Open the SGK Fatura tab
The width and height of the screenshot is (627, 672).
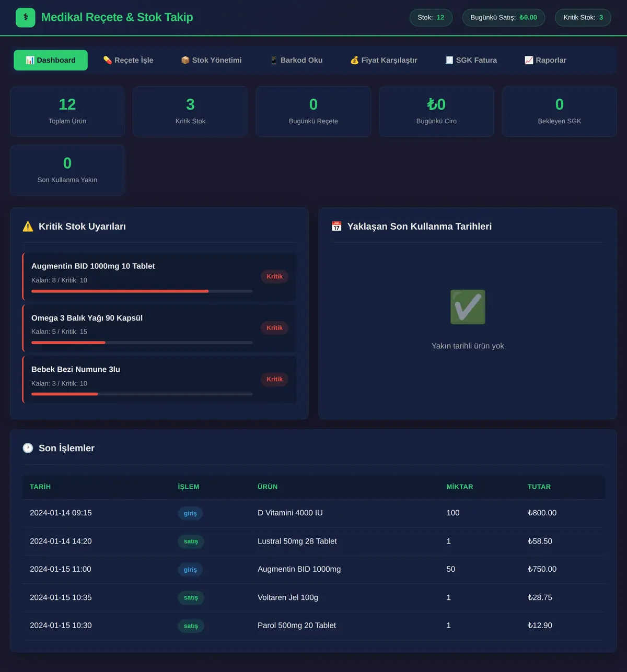point(471,60)
